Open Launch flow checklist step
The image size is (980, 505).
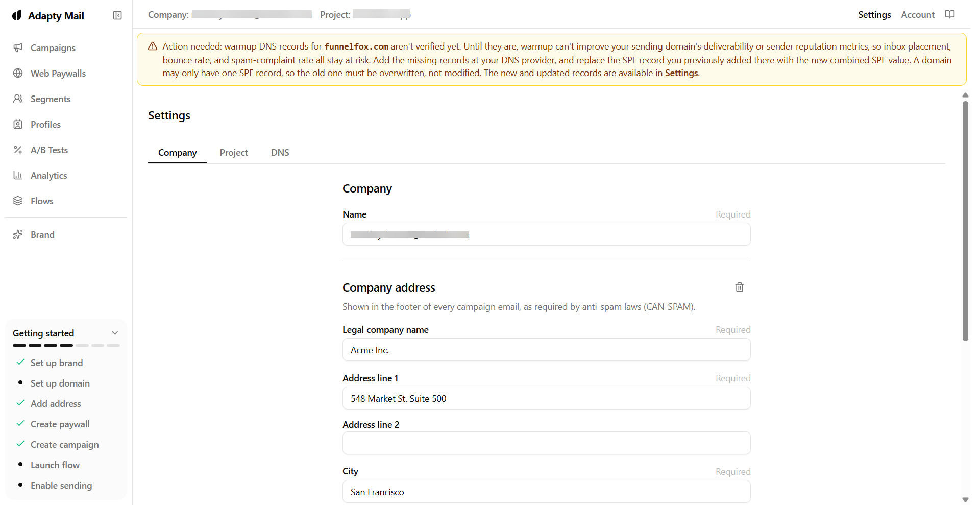tap(55, 465)
